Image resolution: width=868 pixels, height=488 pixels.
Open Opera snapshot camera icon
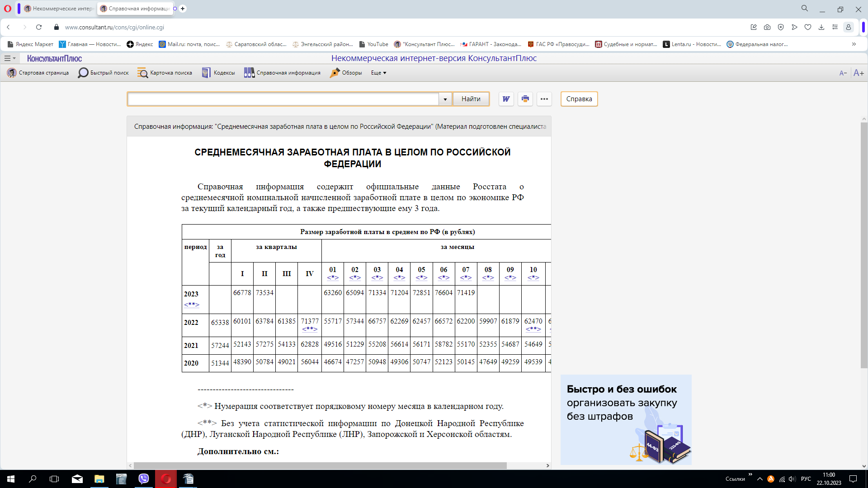pos(767,27)
